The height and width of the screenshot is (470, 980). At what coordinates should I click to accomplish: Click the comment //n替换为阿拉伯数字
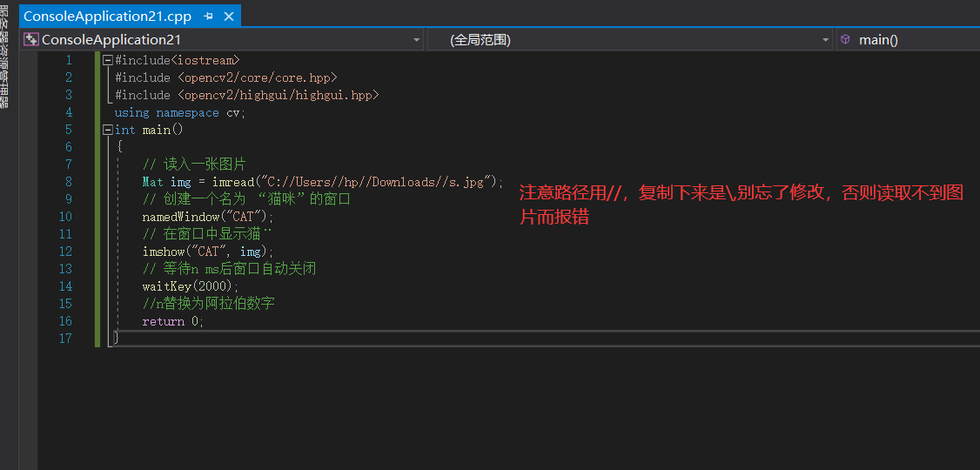point(209,304)
